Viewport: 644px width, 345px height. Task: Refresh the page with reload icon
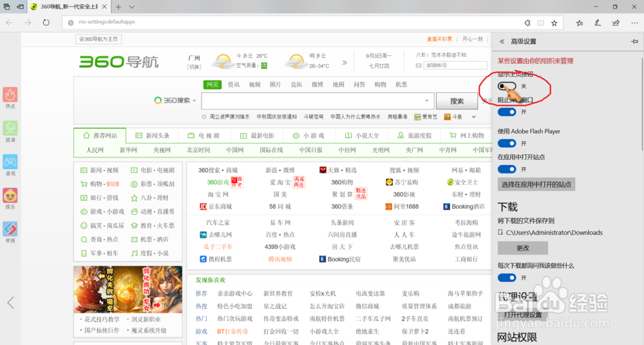46,23
